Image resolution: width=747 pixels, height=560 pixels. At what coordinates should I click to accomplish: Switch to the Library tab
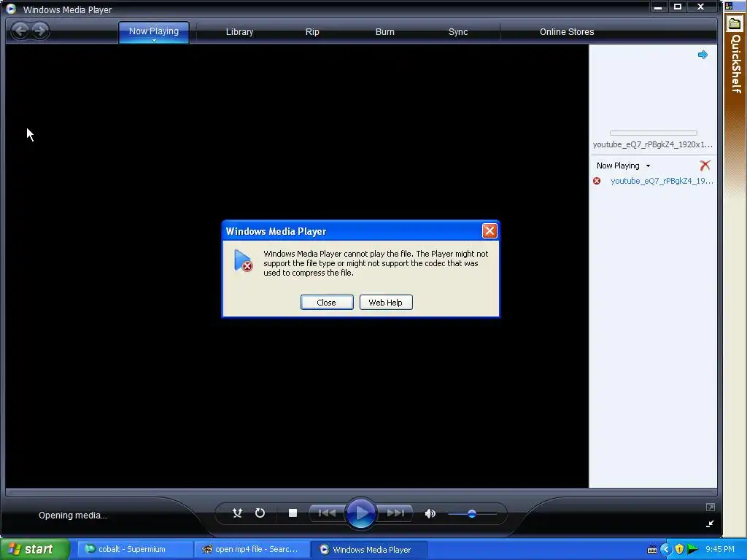click(x=239, y=32)
